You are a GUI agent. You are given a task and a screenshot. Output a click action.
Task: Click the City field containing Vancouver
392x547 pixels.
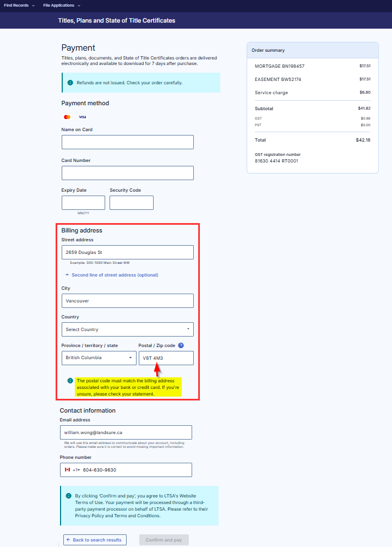point(127,301)
